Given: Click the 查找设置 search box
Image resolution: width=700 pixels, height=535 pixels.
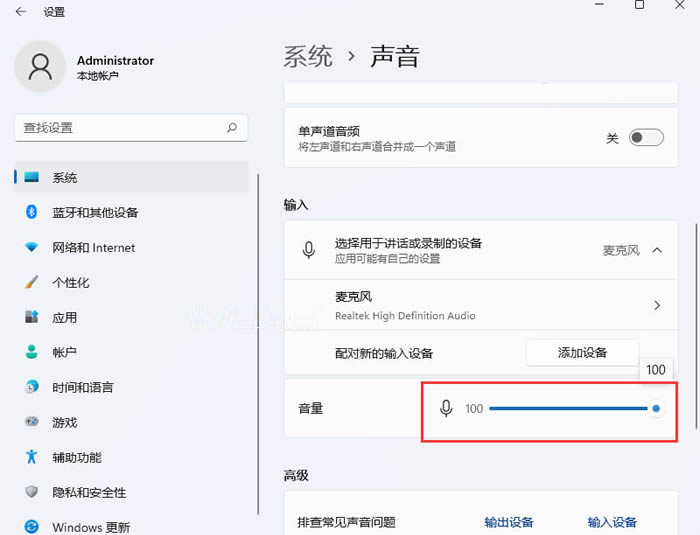Looking at the screenshot, I should point(120,128).
